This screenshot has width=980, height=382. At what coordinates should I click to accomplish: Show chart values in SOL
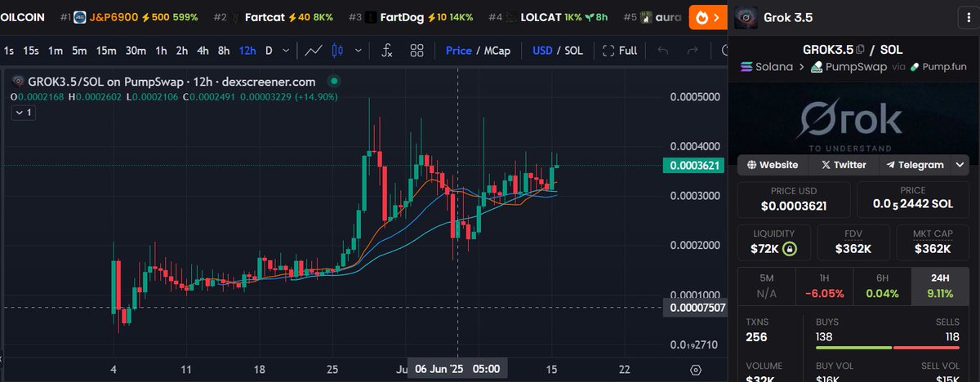click(x=574, y=51)
